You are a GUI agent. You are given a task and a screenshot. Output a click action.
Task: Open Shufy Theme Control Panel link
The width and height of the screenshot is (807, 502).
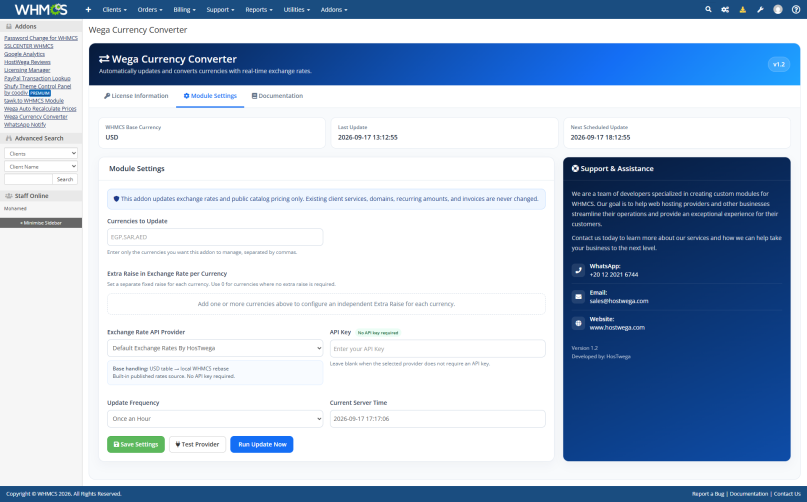tap(38, 86)
